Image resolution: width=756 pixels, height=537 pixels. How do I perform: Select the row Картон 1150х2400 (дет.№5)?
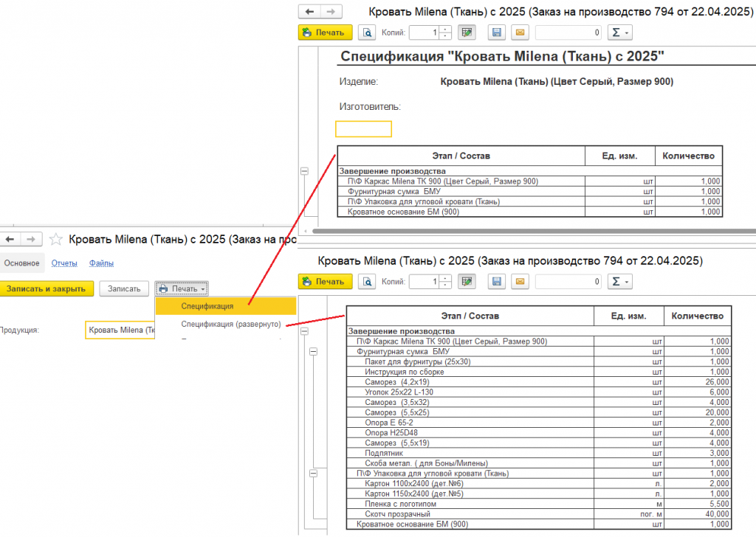[538, 493]
